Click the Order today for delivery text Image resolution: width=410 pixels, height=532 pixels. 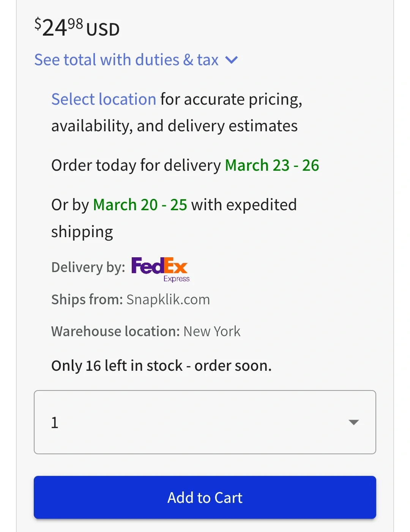pos(136,165)
